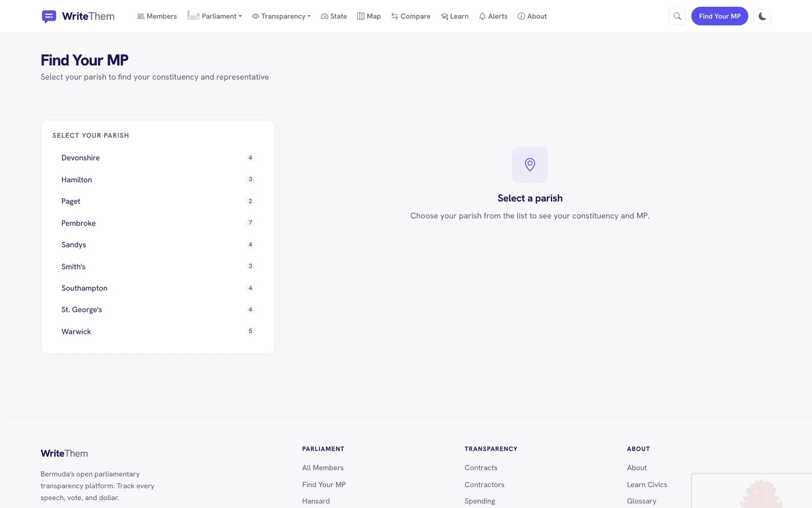812x508 pixels.
Task: Click the location pin icon above Select a parish
Action: tap(530, 165)
